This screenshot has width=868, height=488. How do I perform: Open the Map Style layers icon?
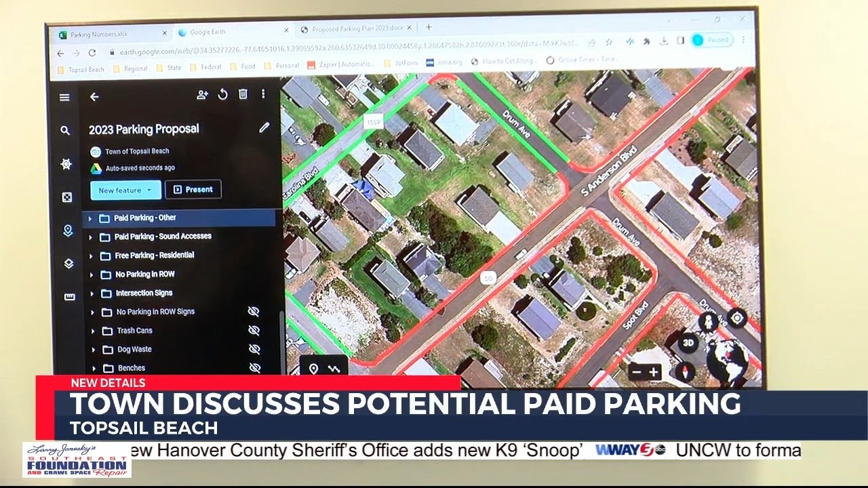[x=68, y=264]
